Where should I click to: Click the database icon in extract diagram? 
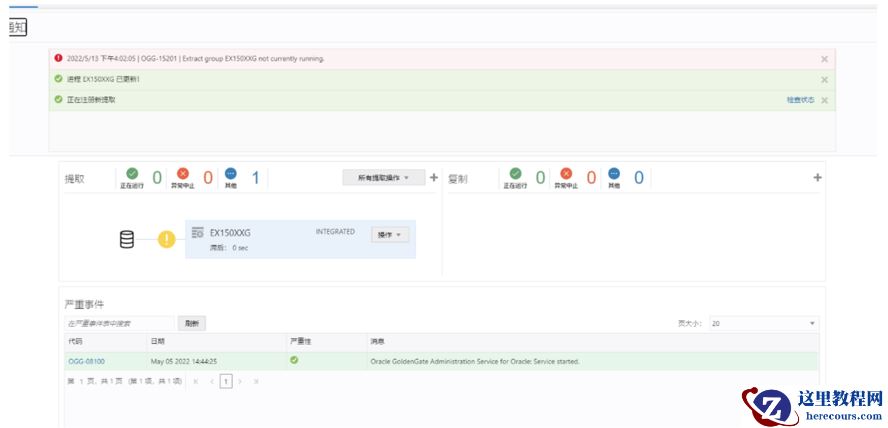point(127,239)
